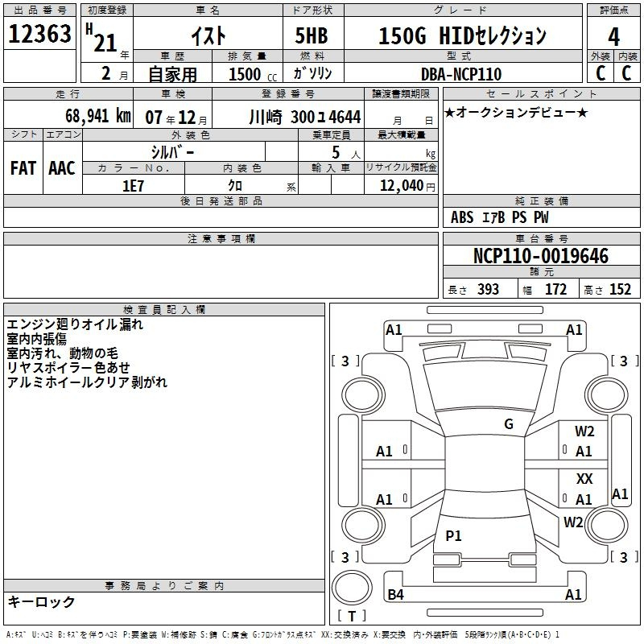This screenshot has height=644, width=644.
Task: Click the XX damage mark on the diagram
Action: [584, 479]
